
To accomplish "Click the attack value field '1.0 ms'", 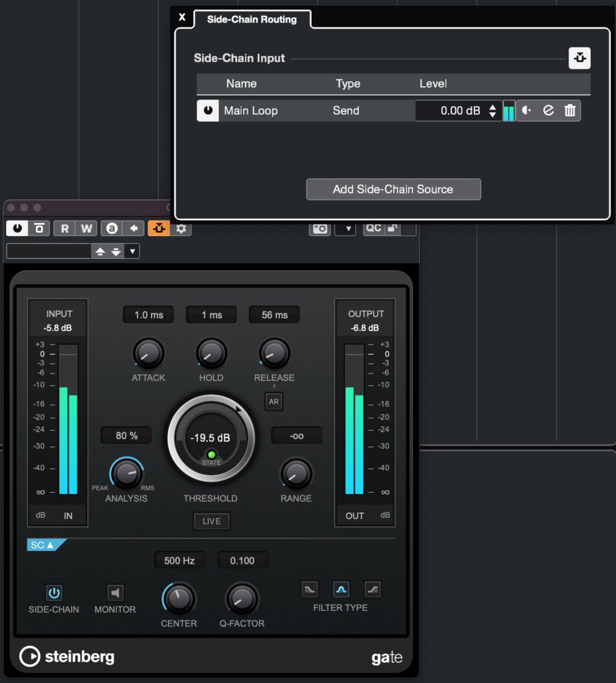I will point(149,315).
